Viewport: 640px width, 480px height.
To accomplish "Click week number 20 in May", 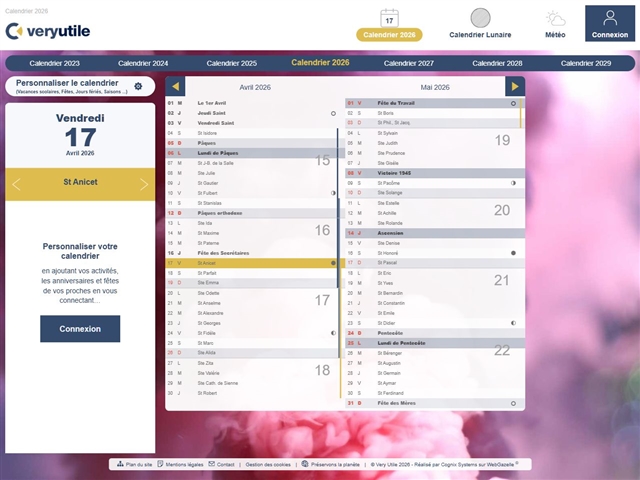I will (x=502, y=210).
